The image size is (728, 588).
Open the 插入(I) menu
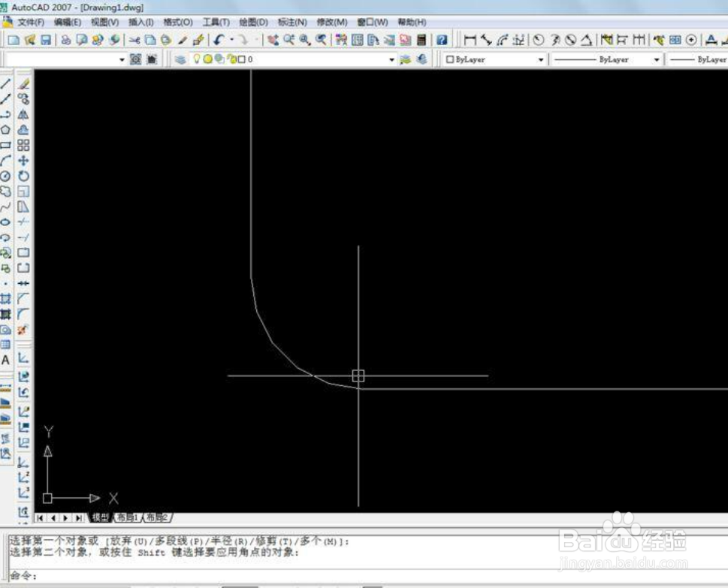coord(140,23)
